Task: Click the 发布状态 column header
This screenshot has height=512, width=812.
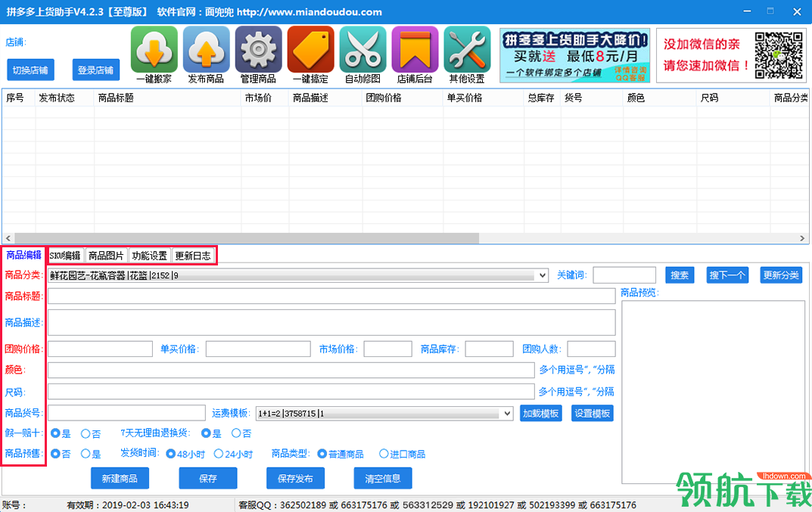Action: point(65,98)
